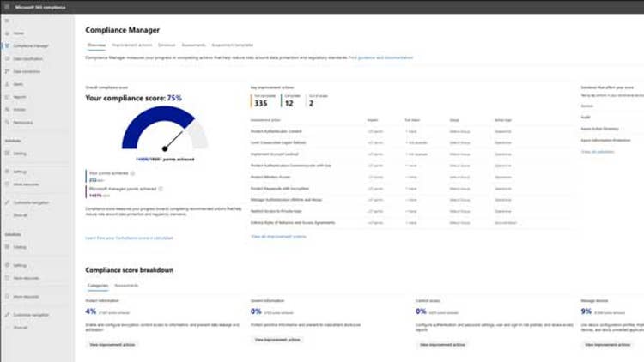The height and width of the screenshot is (362, 644).
Task: Open the Assessment templates tab
Action: [233, 44]
